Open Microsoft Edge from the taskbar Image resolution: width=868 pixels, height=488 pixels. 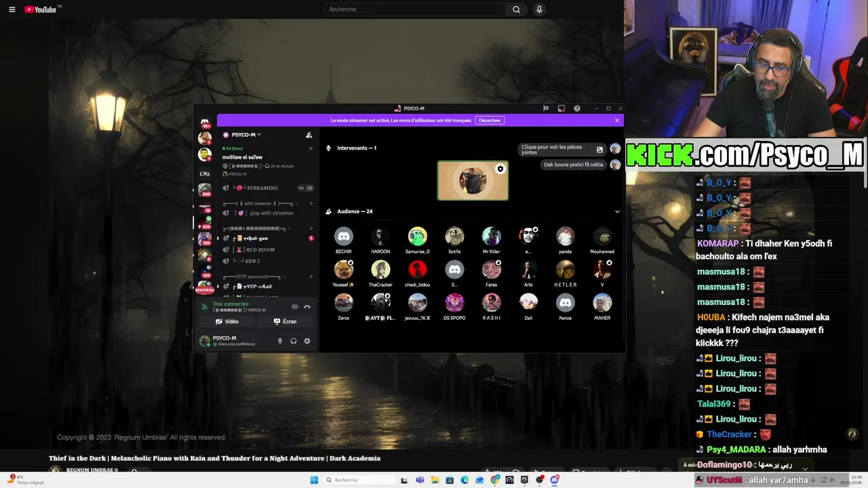pyautogui.click(x=465, y=480)
